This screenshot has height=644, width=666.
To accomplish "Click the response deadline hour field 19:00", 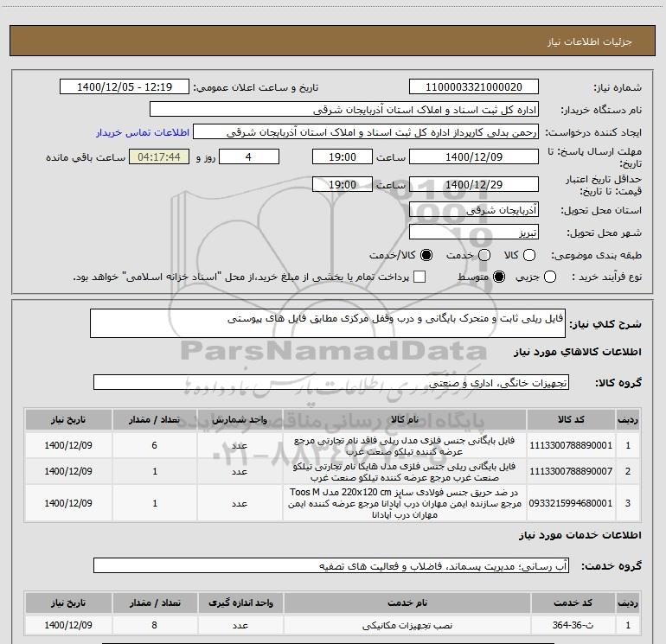I will 343,157.
